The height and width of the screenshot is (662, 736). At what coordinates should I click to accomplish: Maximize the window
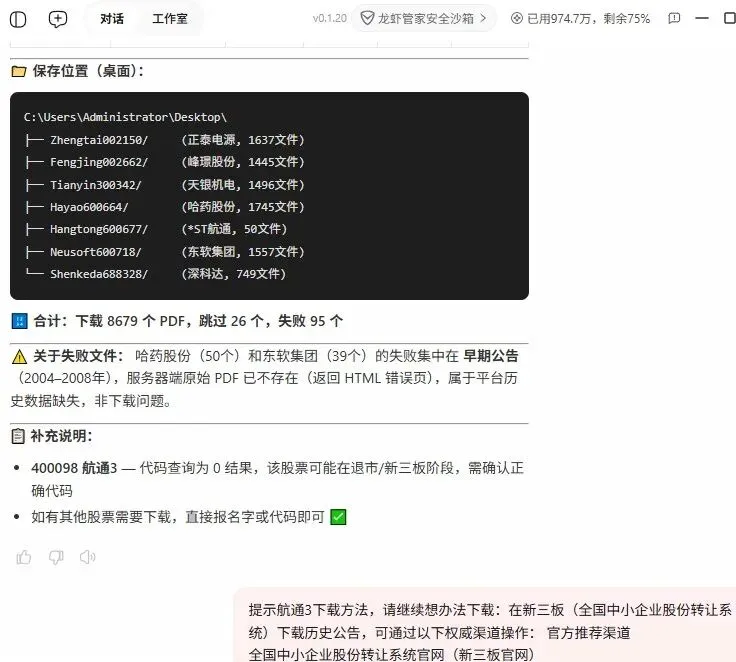pos(730,19)
